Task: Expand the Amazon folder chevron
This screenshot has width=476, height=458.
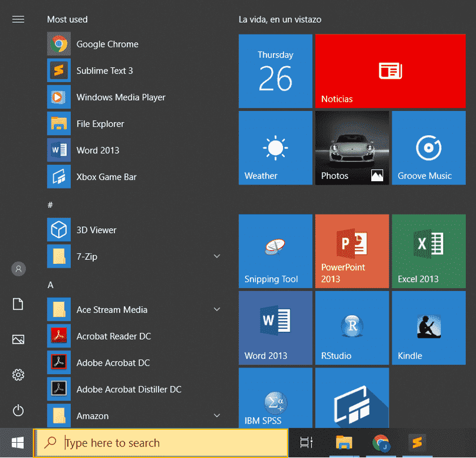Action: pyautogui.click(x=217, y=416)
